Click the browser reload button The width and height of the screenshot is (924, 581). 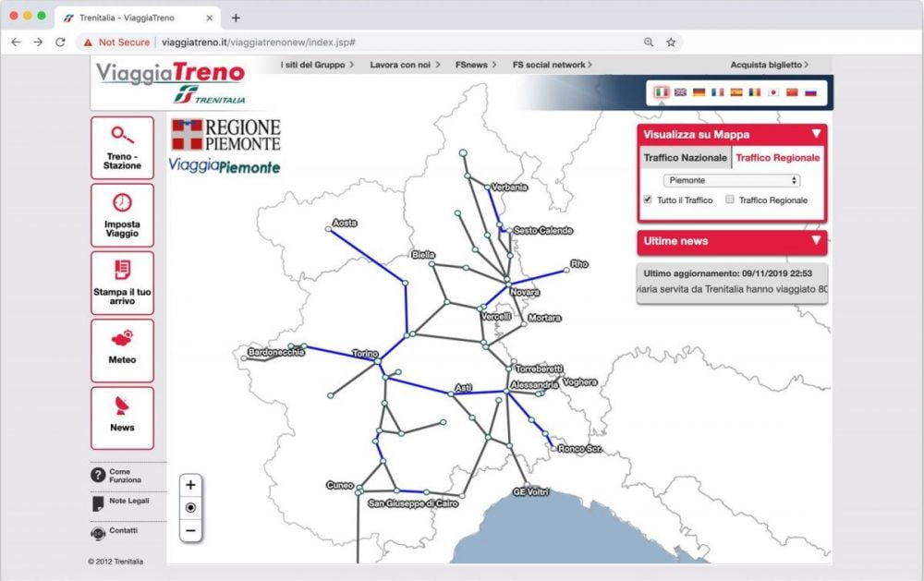pyautogui.click(x=59, y=42)
